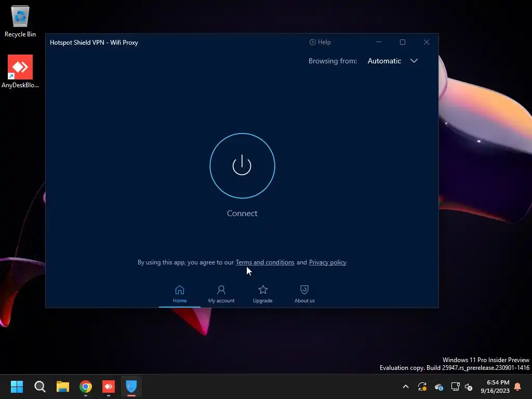Image resolution: width=532 pixels, height=399 pixels.
Task: Open the Browsing from Automatic dropdown
Action: point(393,61)
